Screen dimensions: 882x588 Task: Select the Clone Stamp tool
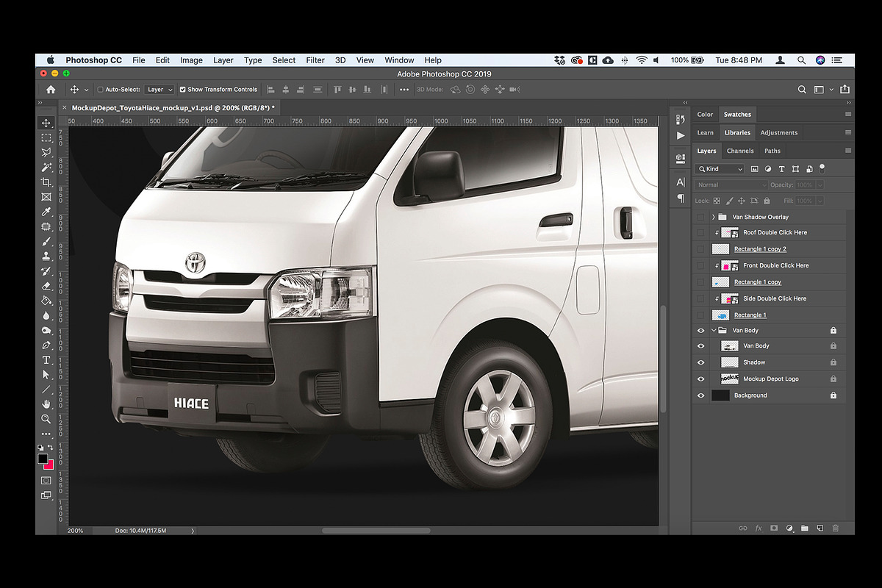tap(46, 256)
